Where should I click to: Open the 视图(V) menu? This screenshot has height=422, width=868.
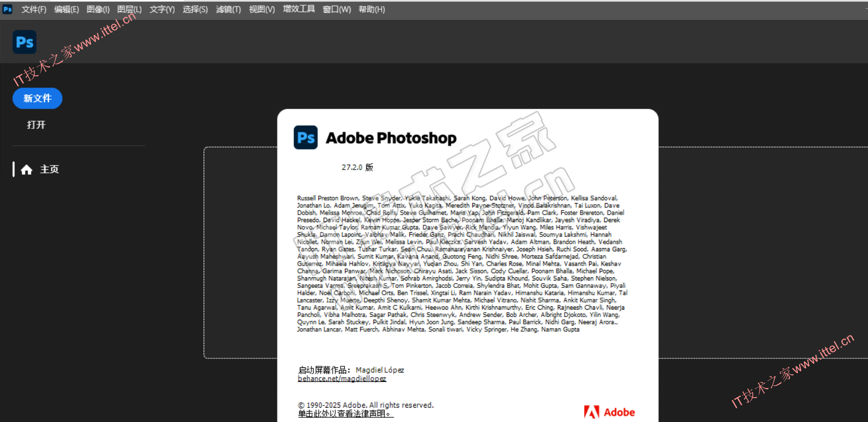(262, 10)
